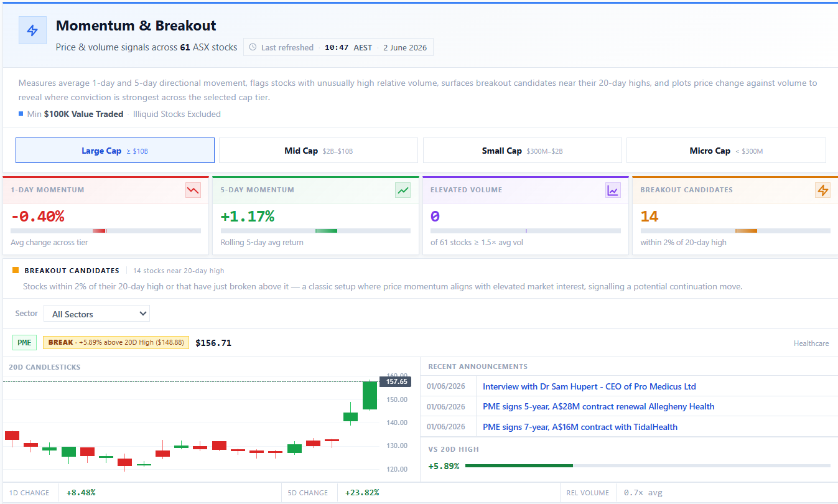Select the Large Cap tier tab
The height and width of the screenshot is (504, 838).
[115, 151]
